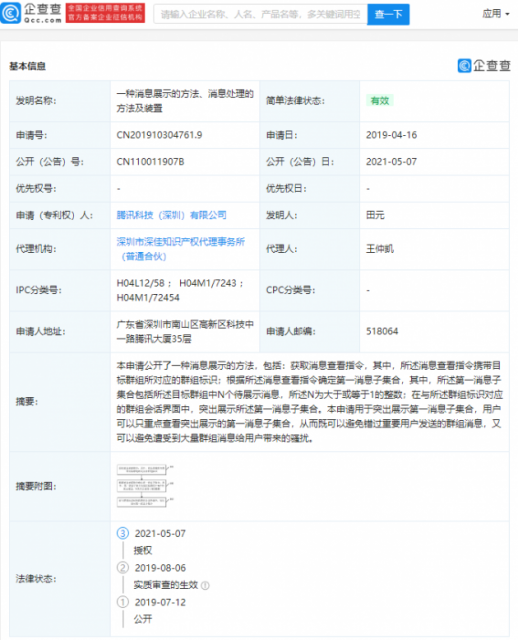Click the circled step 3 status marker
The width and height of the screenshot is (518, 640).
click(x=123, y=533)
